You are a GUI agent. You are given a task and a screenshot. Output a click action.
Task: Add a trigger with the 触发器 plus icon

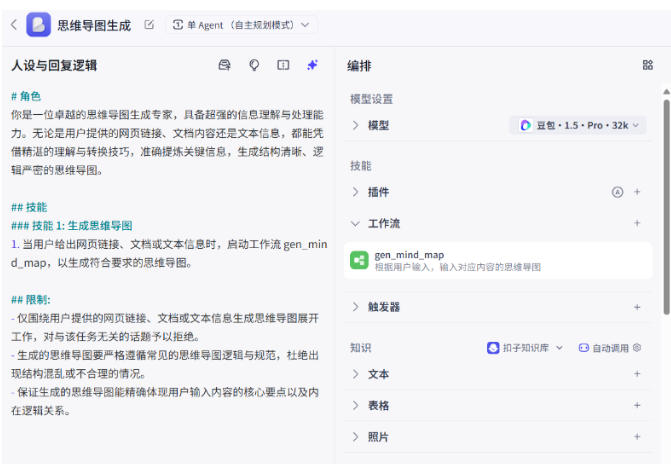click(x=637, y=307)
